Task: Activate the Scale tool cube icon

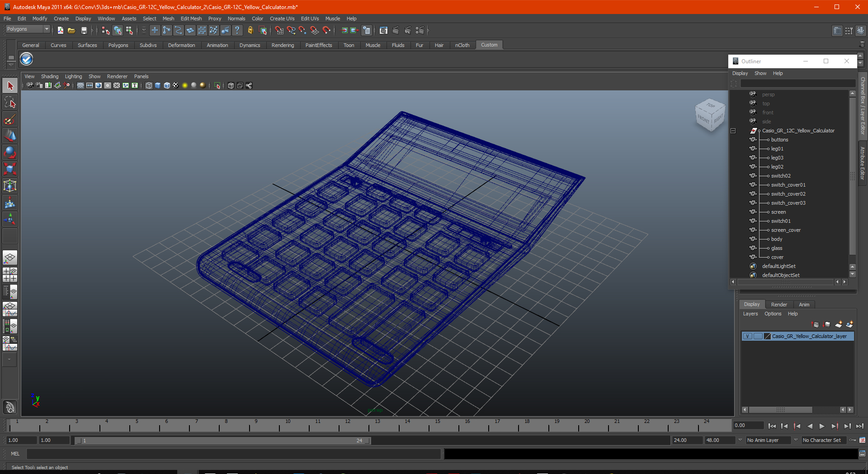Action: [x=10, y=169]
